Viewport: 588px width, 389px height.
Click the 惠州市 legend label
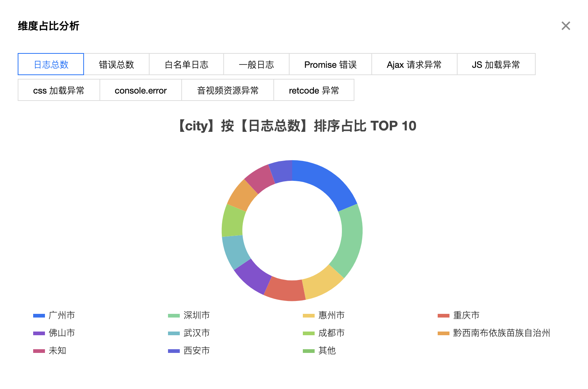coord(332,315)
